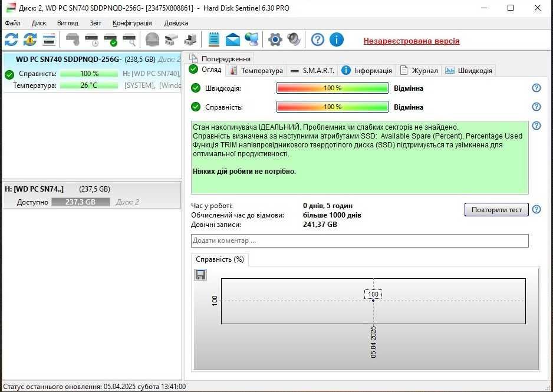Image resolution: width=553 pixels, height=392 pixels.
Task: Open the Журнал tab
Action: coord(419,71)
